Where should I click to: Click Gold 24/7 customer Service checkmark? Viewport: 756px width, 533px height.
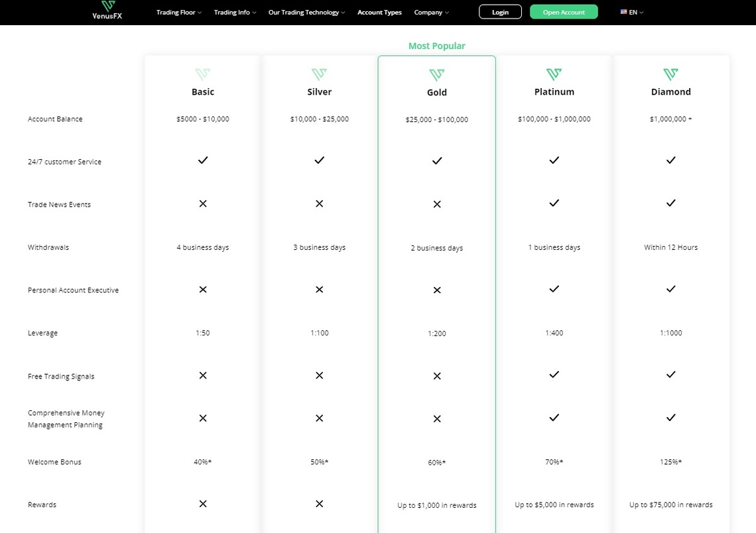click(x=437, y=160)
